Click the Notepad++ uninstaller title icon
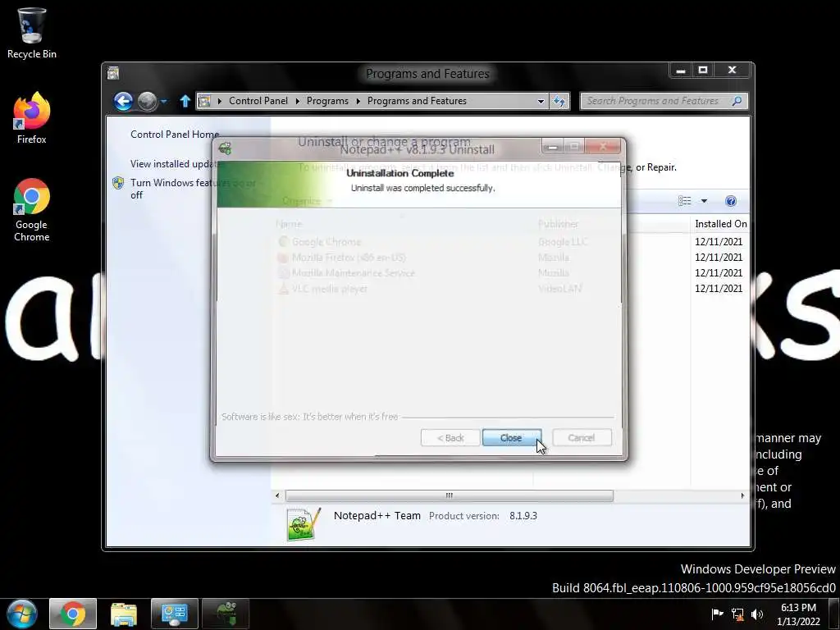 click(x=226, y=148)
